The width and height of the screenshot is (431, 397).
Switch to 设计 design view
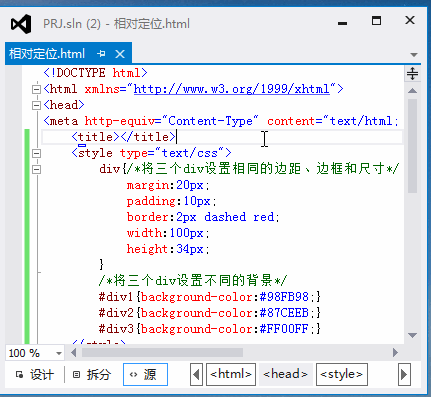[35, 375]
